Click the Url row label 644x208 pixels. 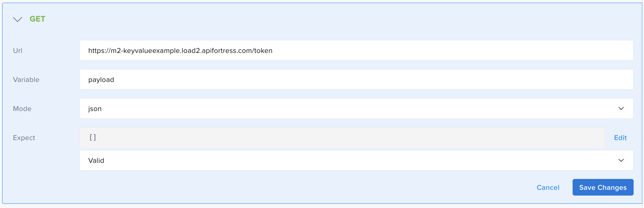(x=18, y=50)
